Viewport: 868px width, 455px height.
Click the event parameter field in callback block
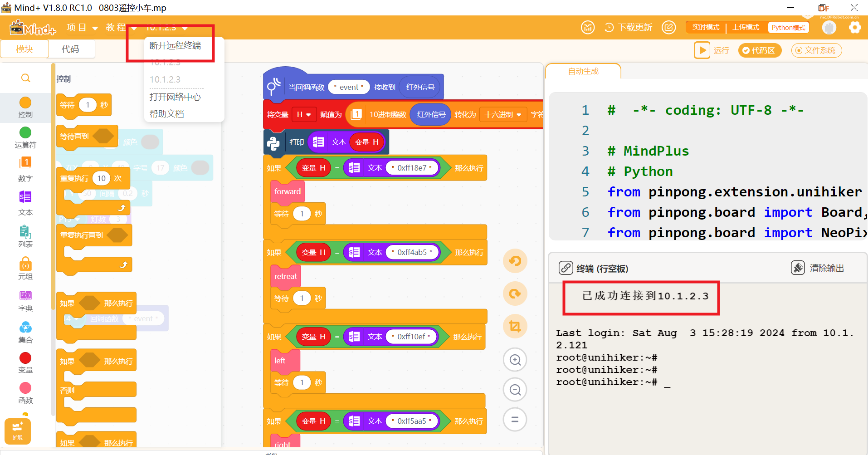(349, 87)
